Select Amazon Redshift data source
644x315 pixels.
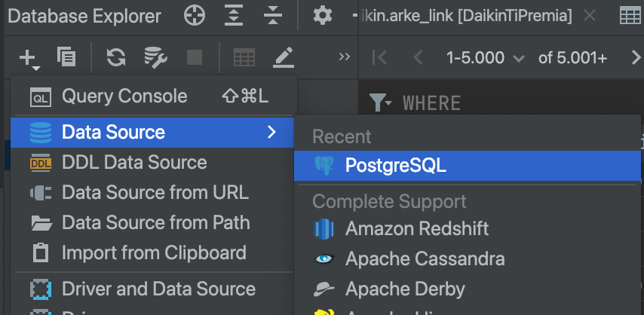pos(416,228)
